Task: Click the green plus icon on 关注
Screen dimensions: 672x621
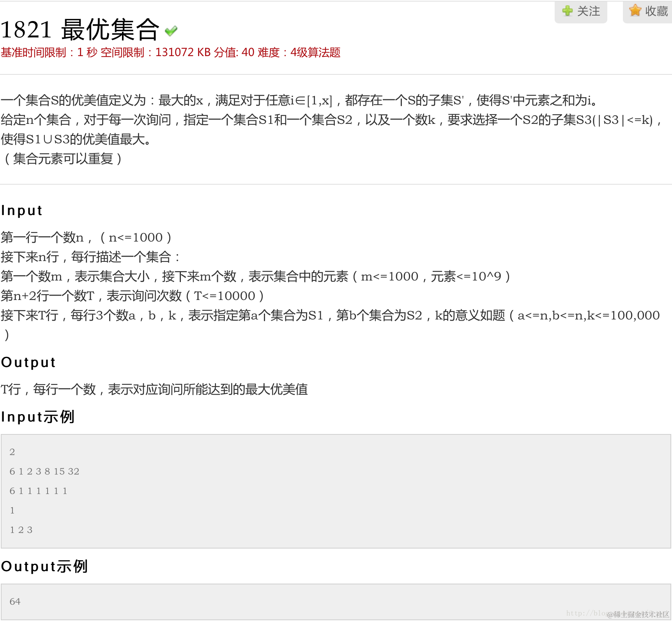Action: (x=568, y=11)
